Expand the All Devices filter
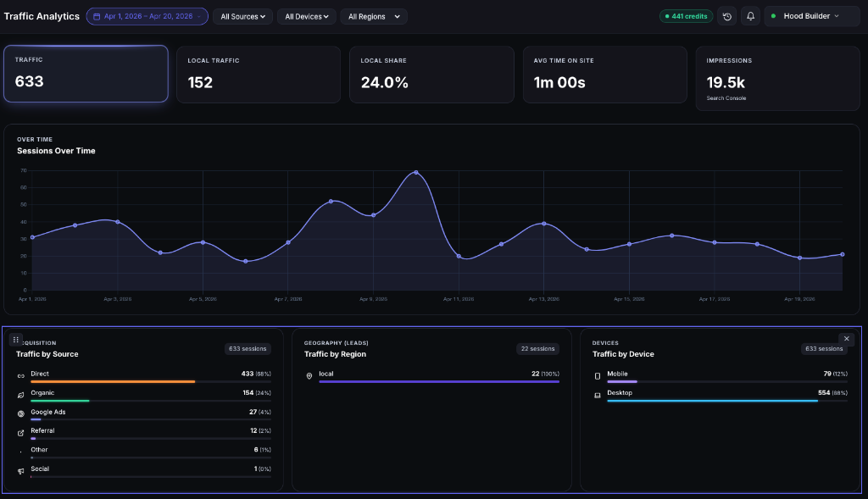This screenshot has height=499, width=868. pyautogui.click(x=305, y=16)
